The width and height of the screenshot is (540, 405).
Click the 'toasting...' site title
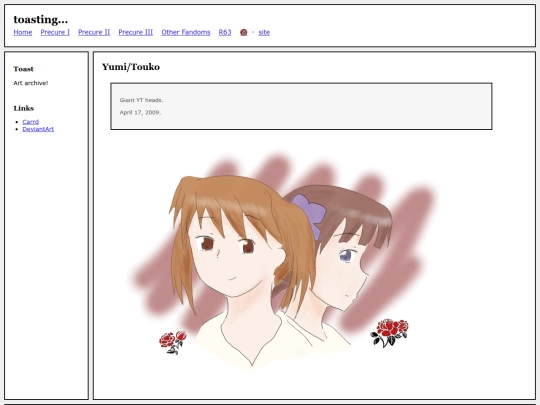pos(41,20)
